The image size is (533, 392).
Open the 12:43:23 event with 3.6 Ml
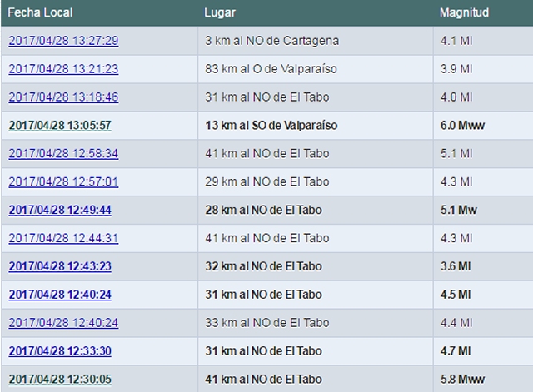(x=60, y=266)
